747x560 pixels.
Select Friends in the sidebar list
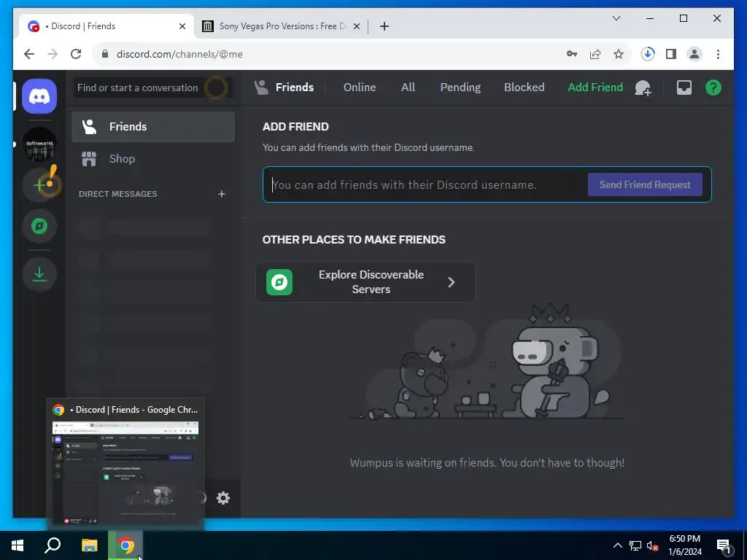tap(153, 127)
